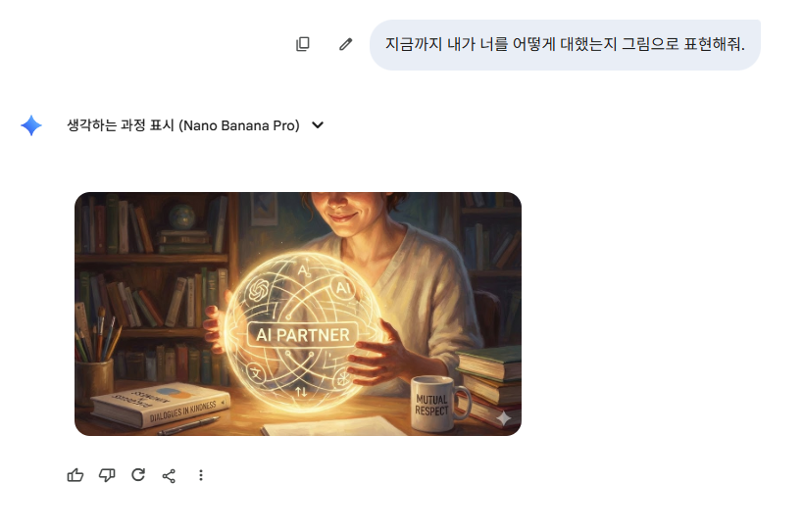Click the blue Gemini sparkle icon
This screenshot has height=532, width=803.
31,125
